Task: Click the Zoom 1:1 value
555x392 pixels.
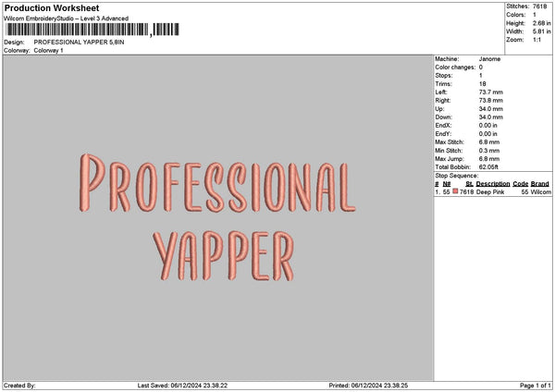Action: (536, 40)
